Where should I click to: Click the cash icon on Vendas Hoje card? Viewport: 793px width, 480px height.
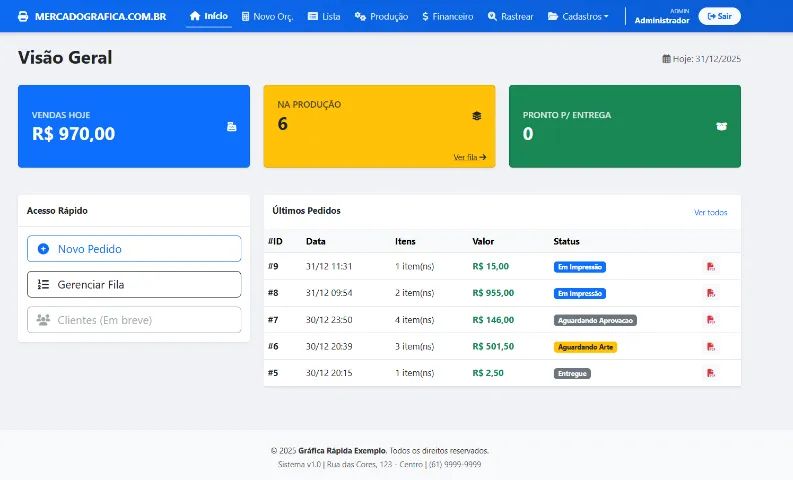[x=231, y=126]
